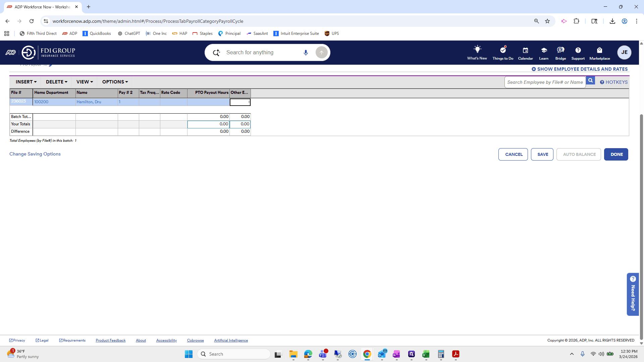The height and width of the screenshot is (362, 644).
Task: Expand the DELETE dropdown menu
Action: [x=57, y=82]
